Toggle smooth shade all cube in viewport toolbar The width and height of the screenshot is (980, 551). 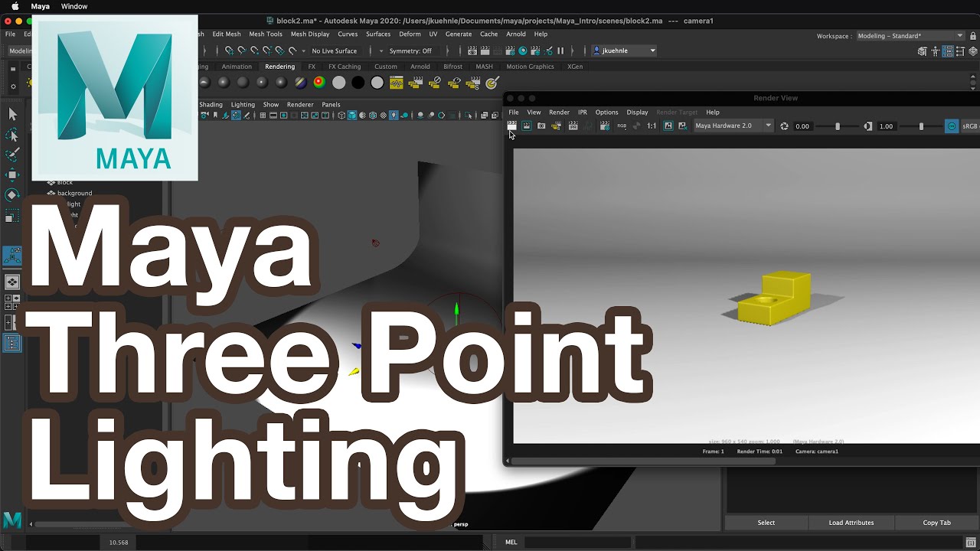351,116
